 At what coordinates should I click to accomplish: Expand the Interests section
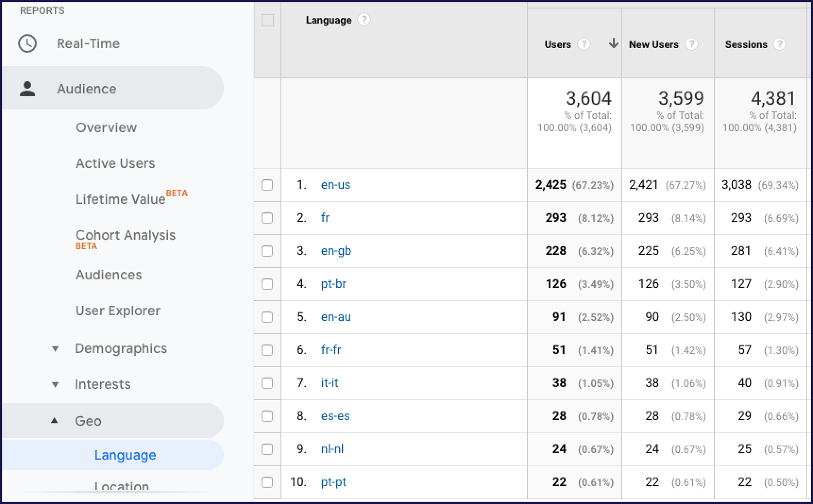pyautogui.click(x=55, y=385)
